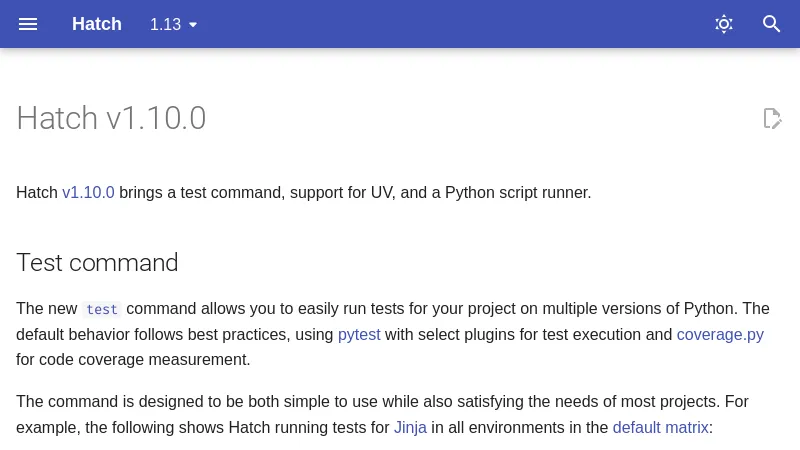
Task: Click the Hatch site title in header
Action: pos(97,24)
